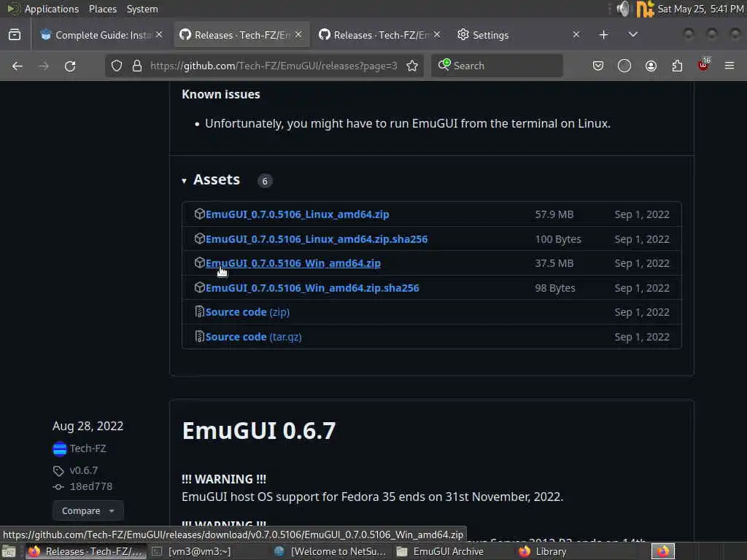
Task: Open the EmuGUI 0.6.7 release heading link
Action: [x=259, y=430]
